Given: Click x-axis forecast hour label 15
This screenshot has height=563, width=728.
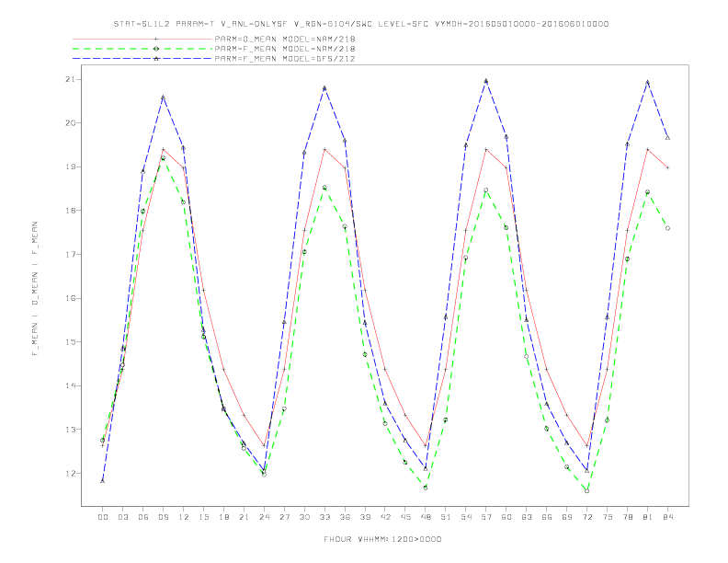Looking at the screenshot, I should [x=203, y=517].
